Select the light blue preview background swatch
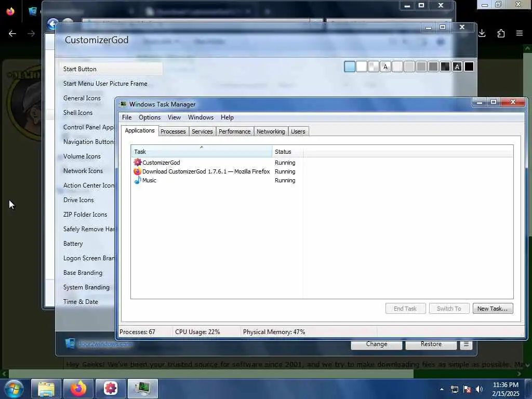Image resolution: width=532 pixels, height=399 pixels. pyautogui.click(x=350, y=67)
